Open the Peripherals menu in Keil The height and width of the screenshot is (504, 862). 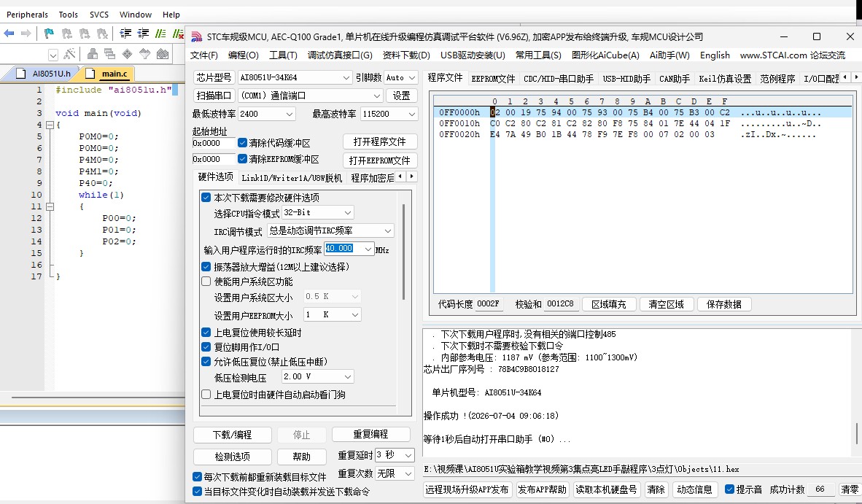(x=27, y=15)
